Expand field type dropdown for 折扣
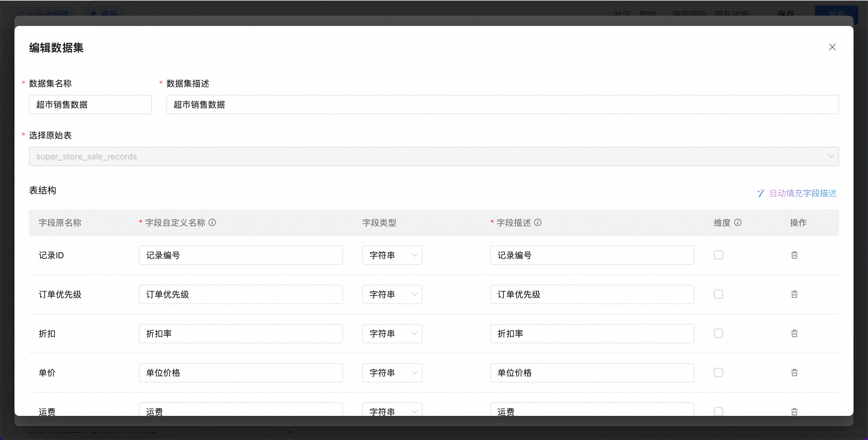Image resolution: width=868 pixels, height=440 pixels. 392,333
